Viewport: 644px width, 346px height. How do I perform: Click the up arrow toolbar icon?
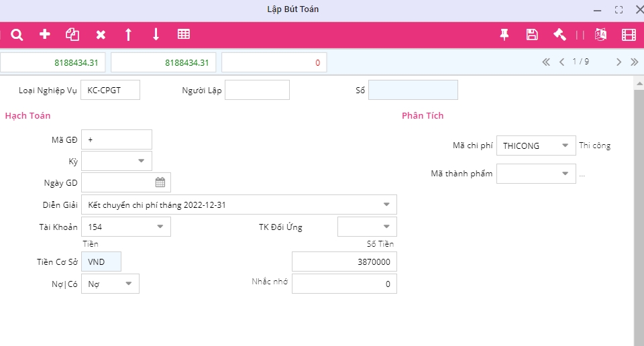128,34
